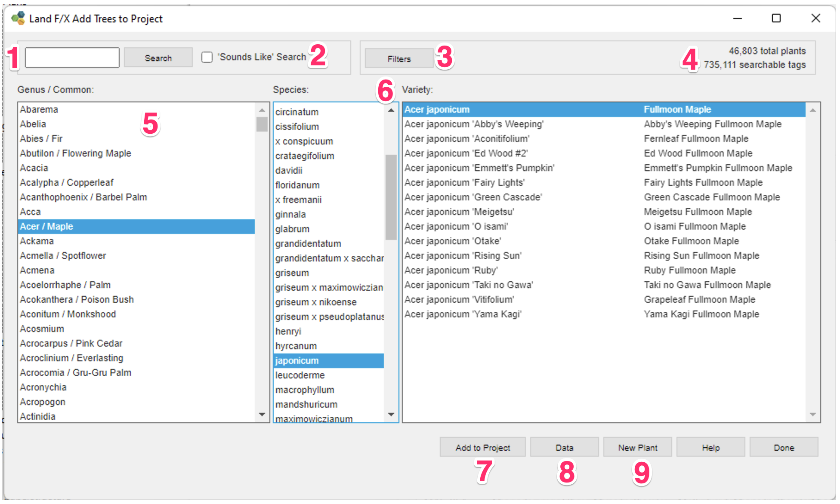Select henryi species
Viewport: 840px width, 504px height.
pyautogui.click(x=329, y=332)
